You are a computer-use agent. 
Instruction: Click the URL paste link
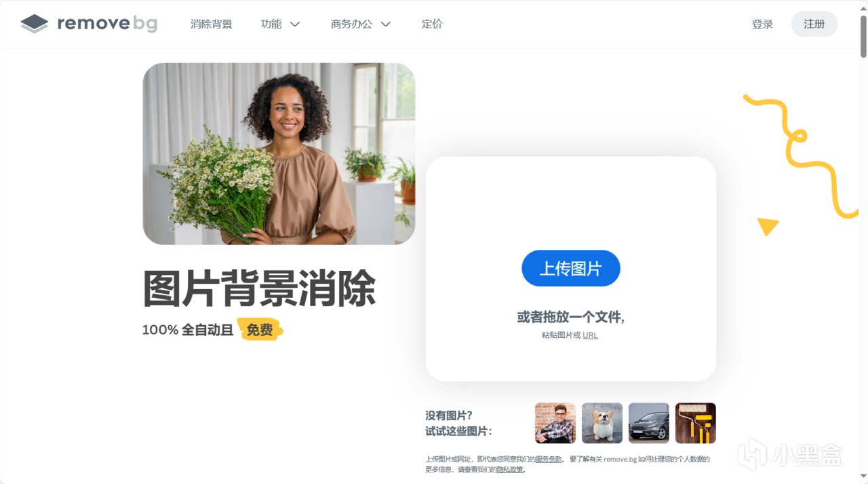pos(590,335)
